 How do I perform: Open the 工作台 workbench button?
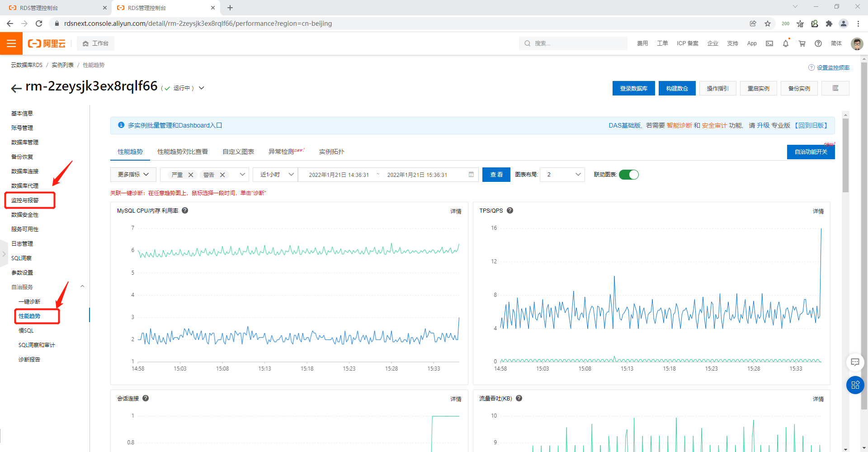pos(95,43)
